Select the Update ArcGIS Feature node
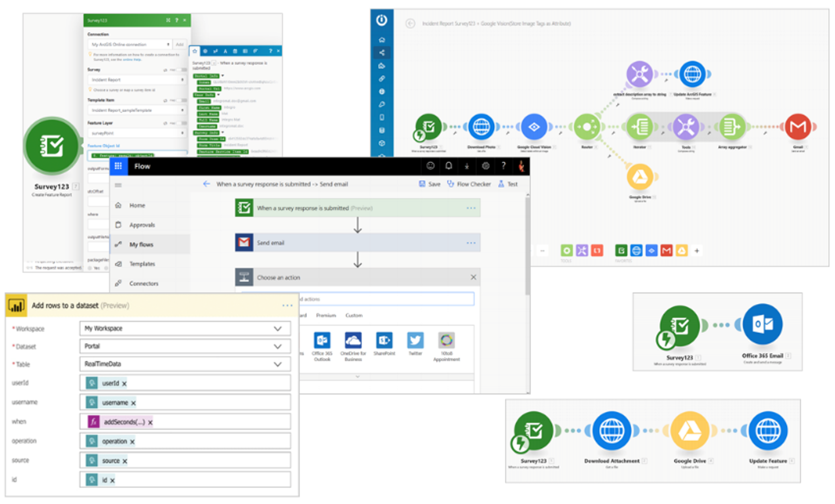The height and width of the screenshot is (504, 835). [x=692, y=74]
